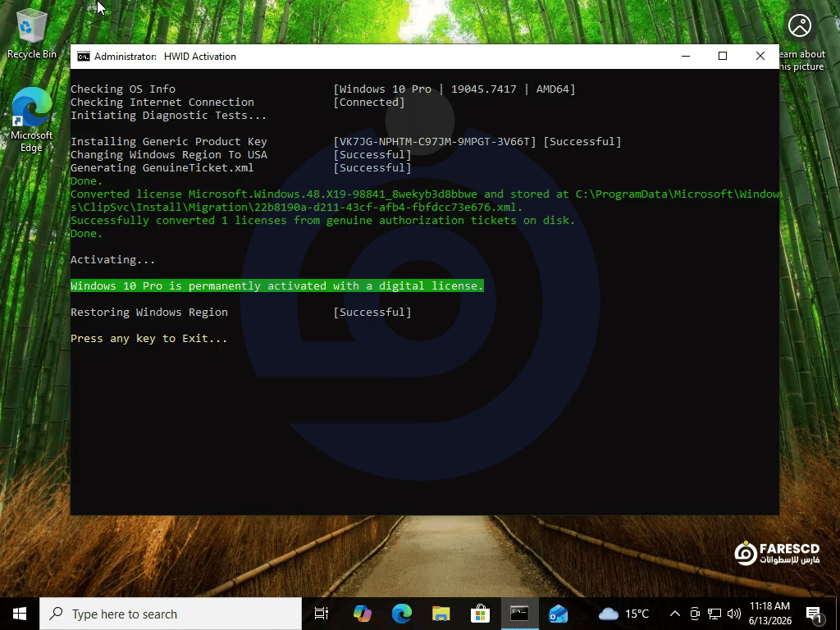Click the command prompt icon in title bar
840x630 pixels.
(x=84, y=57)
